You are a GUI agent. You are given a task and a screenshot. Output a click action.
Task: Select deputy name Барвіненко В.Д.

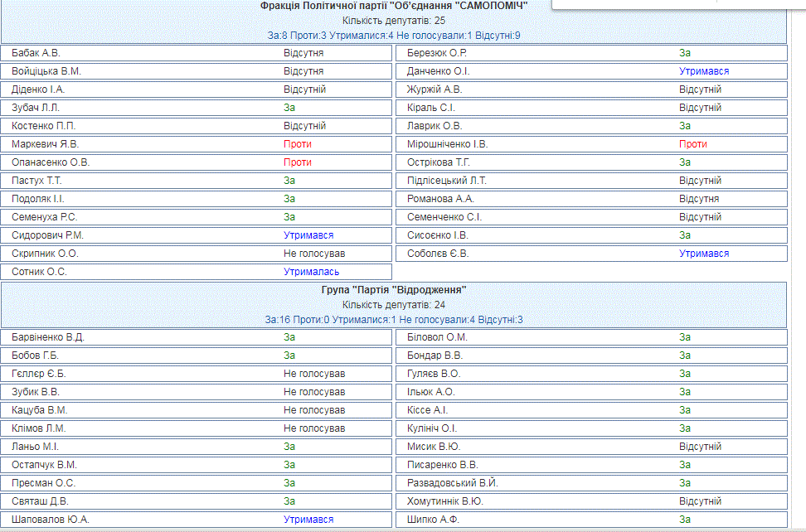[48, 337]
